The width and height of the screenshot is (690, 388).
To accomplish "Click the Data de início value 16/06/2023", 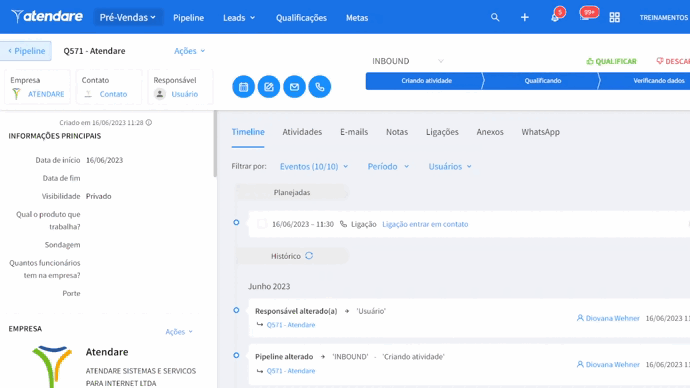I will [104, 160].
